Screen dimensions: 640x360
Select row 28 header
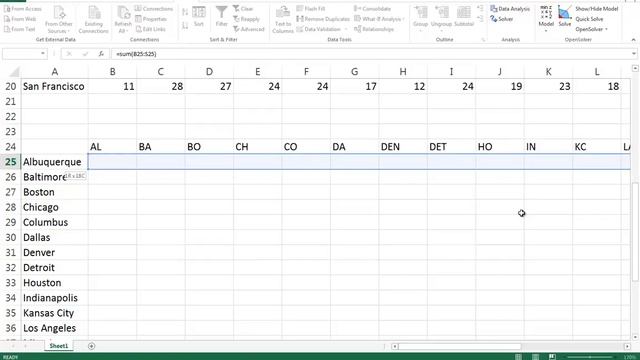coord(11,207)
